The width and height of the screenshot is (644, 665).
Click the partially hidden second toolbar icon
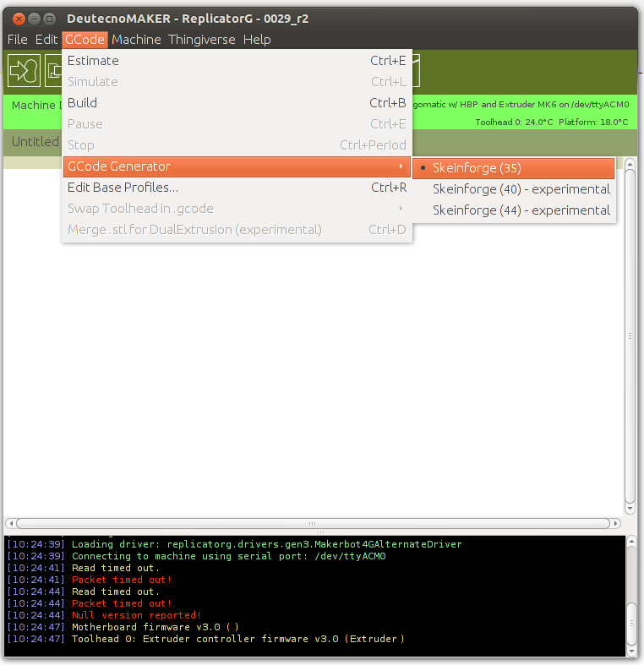point(53,70)
